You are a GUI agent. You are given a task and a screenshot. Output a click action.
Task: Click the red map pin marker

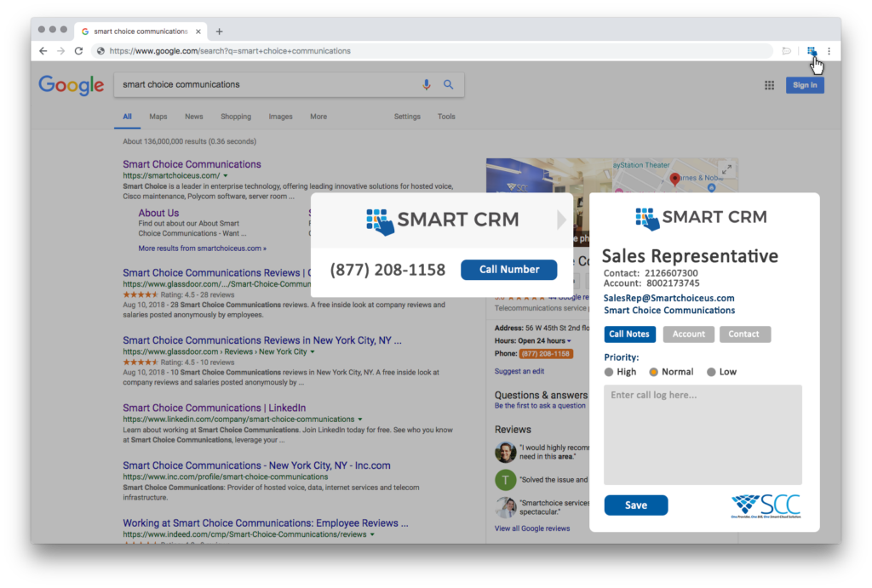674,179
